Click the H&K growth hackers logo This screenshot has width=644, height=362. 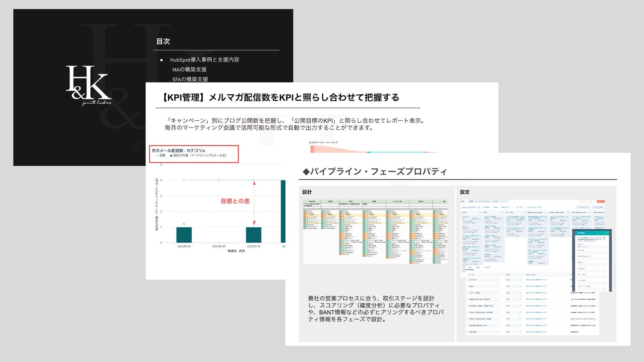pos(88,84)
